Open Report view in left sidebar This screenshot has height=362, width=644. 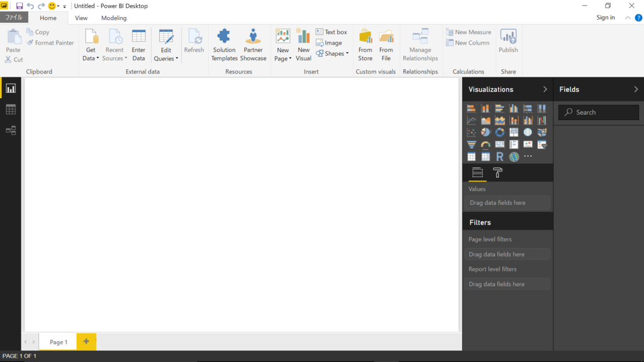pos(11,89)
